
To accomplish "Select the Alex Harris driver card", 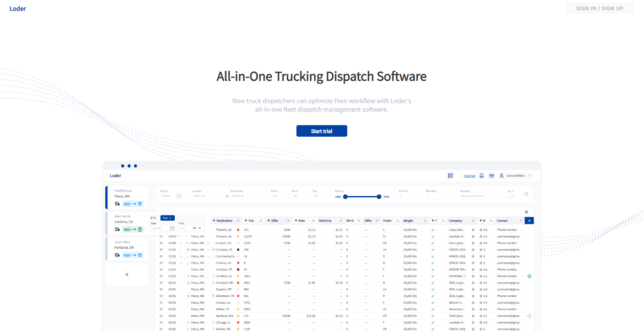I will (x=127, y=223).
